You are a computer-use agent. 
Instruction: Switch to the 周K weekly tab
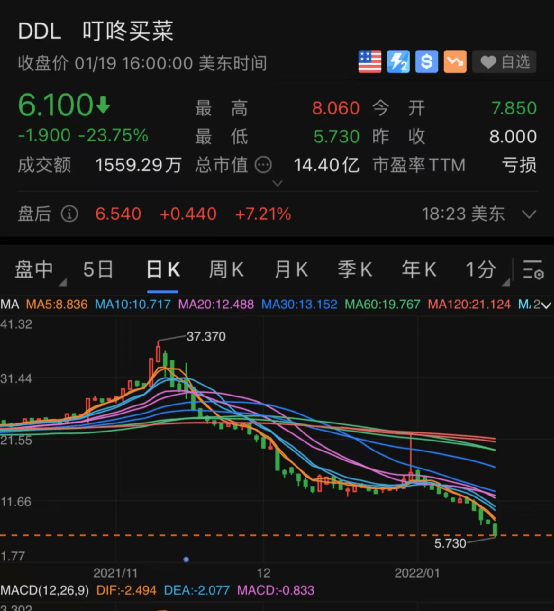pos(226,270)
